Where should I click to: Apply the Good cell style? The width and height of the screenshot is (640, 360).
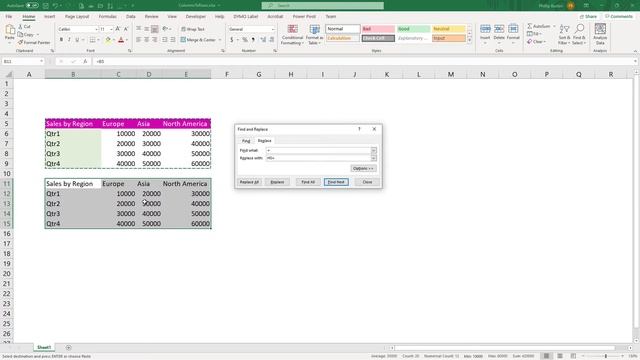point(413,29)
